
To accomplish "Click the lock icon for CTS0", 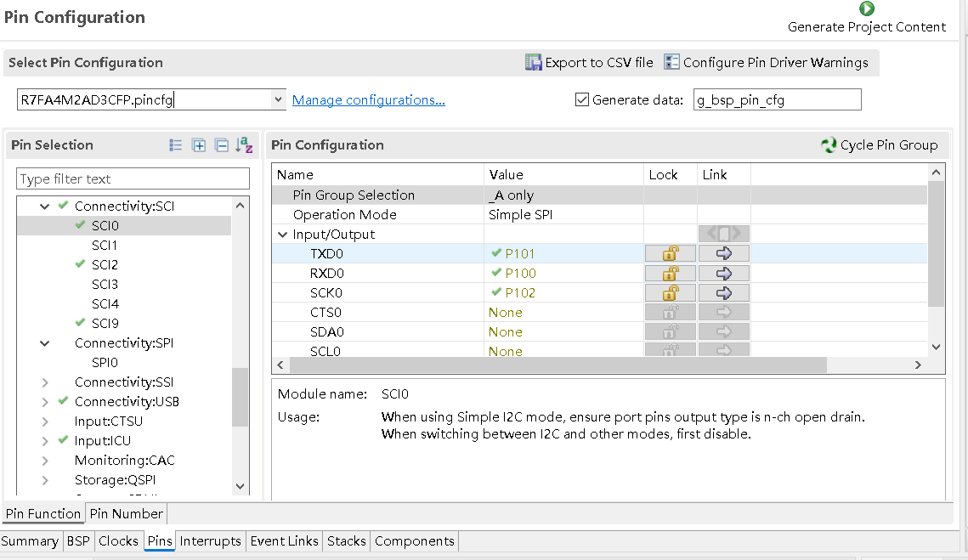I will coord(671,312).
